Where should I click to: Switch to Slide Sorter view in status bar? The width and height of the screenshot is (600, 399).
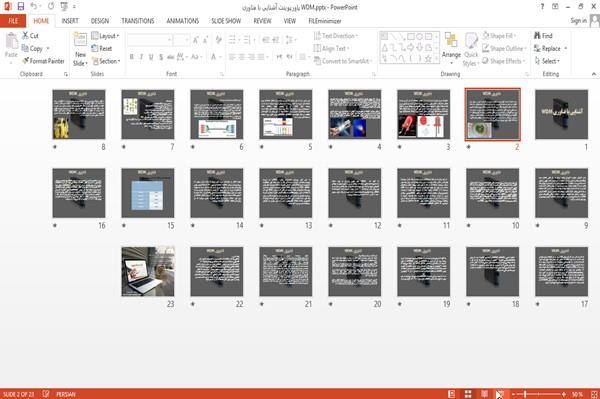[468, 394]
